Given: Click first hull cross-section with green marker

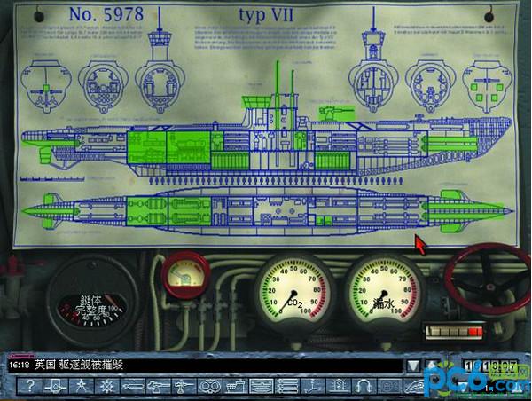Looking at the screenshot, I should 46,86.
